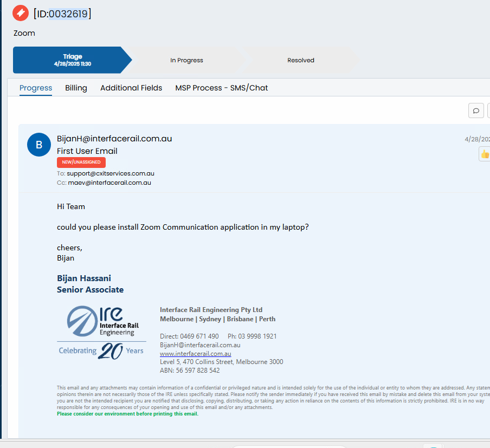Click the green 'Please consider our environment' notice
Screen dimensions: 490x448
pyautogui.click(x=128, y=414)
